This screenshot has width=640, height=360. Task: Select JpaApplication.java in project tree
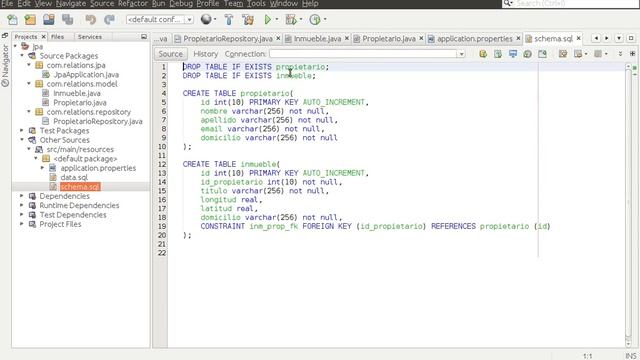click(86, 74)
